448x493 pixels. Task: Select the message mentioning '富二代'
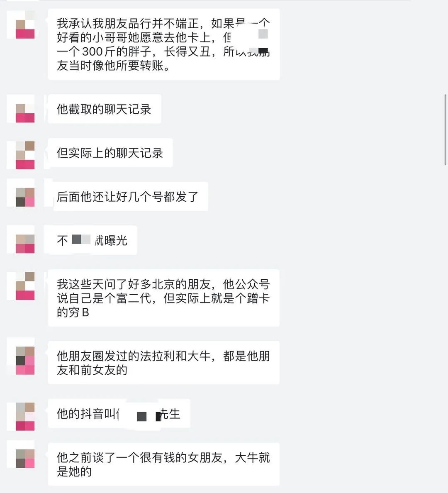coord(163,298)
